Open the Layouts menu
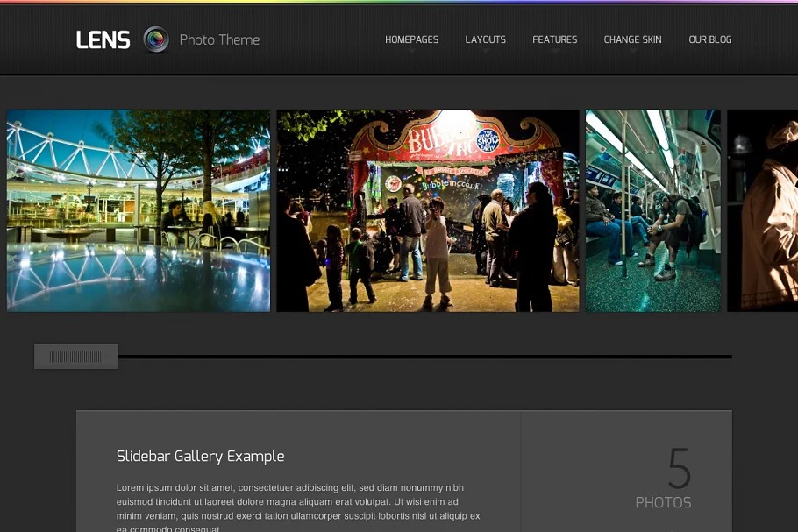Image resolution: width=798 pixels, height=532 pixels. tap(485, 39)
